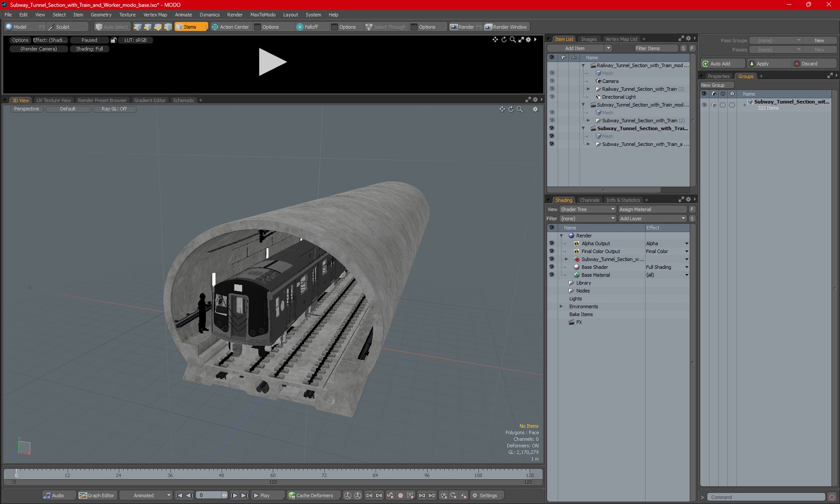The width and height of the screenshot is (840, 504).
Task: Select Polygons mode cube icon
Action: [x=158, y=27]
